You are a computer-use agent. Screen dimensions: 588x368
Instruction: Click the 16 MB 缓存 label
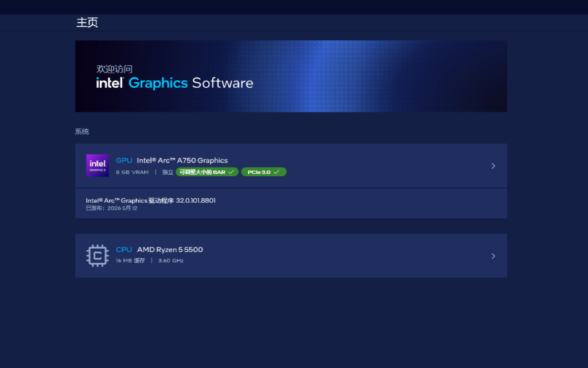[x=130, y=260]
